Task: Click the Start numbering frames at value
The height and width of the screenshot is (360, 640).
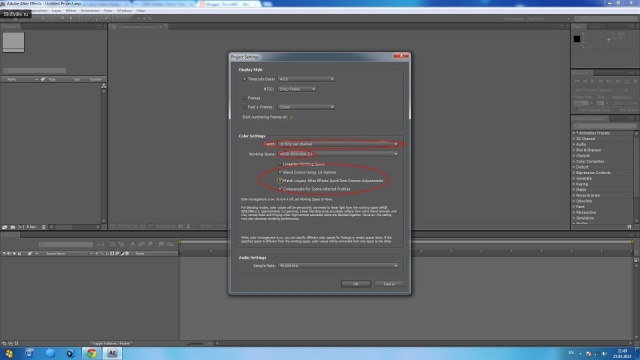Action: click(291, 117)
